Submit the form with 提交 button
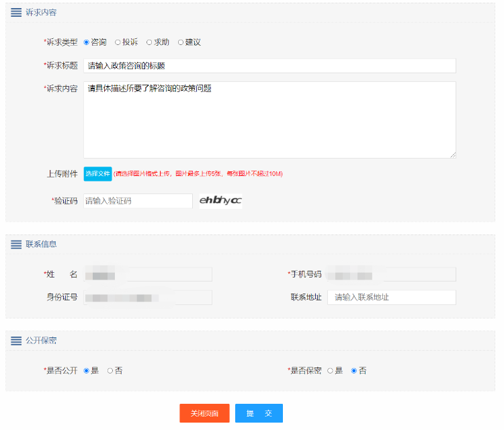Screen dimensions: 504x430 [259, 413]
